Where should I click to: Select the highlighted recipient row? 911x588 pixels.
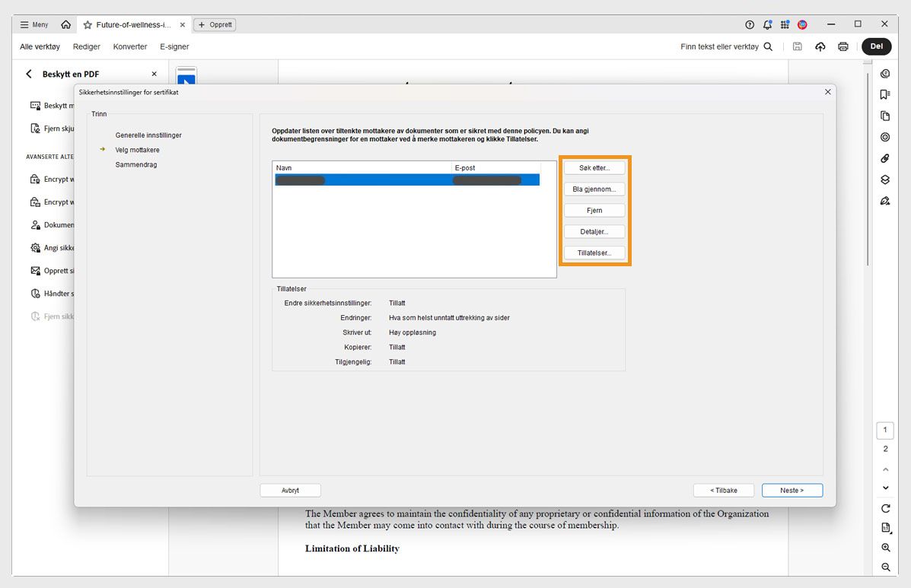(x=407, y=180)
